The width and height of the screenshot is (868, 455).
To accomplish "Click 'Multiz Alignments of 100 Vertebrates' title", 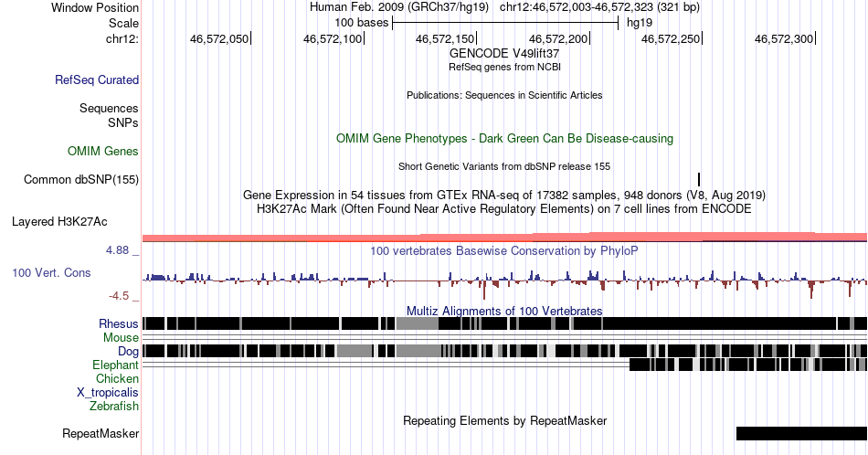I will click(x=504, y=311).
